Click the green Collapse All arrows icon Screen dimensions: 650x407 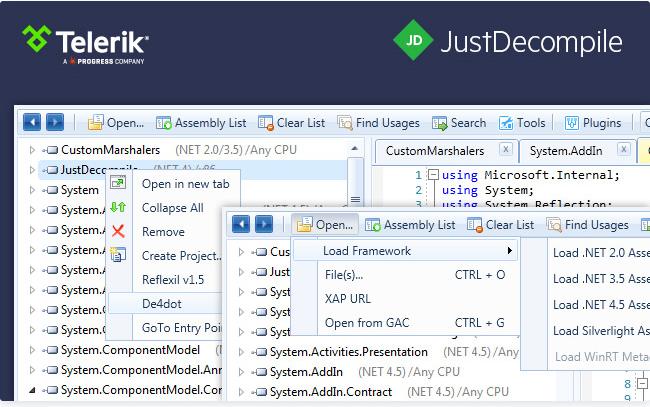click(118, 207)
